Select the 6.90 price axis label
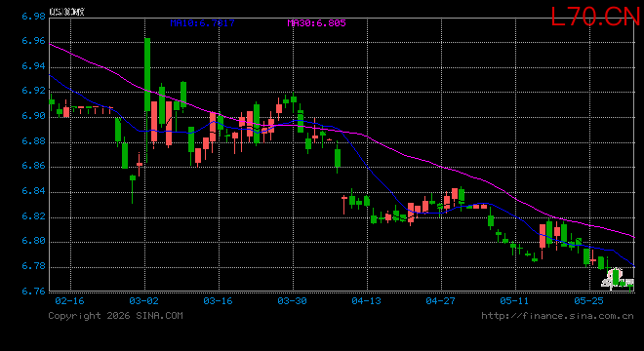 [34, 116]
